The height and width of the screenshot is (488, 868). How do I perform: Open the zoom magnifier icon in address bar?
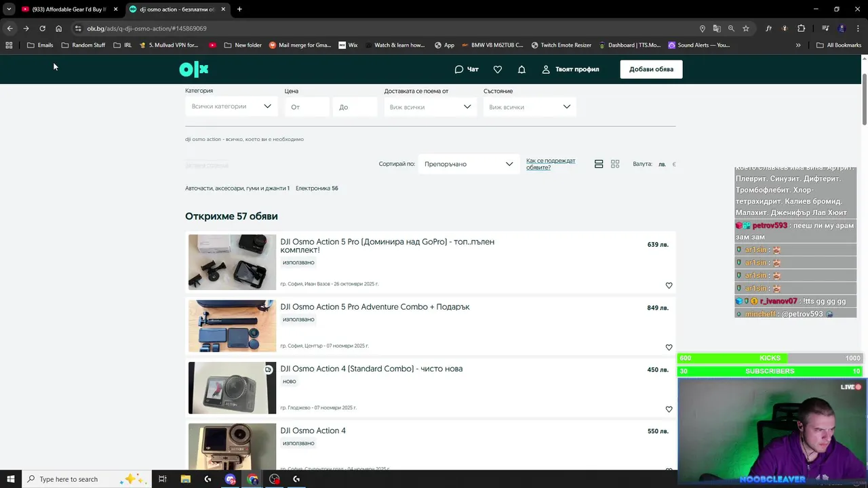tap(731, 28)
